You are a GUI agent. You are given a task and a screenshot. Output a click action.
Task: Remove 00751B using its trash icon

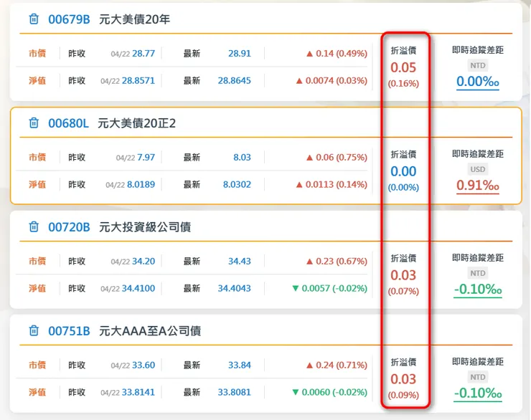[34, 330]
